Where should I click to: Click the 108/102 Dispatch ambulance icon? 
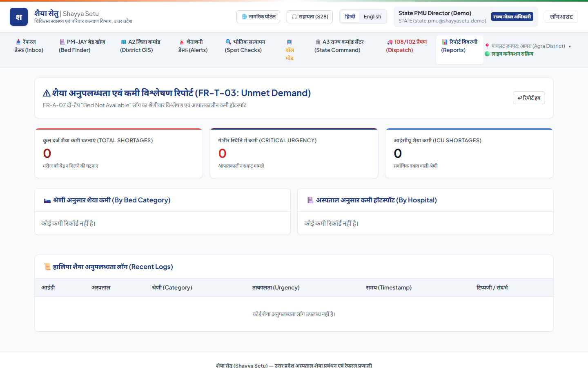(390, 42)
